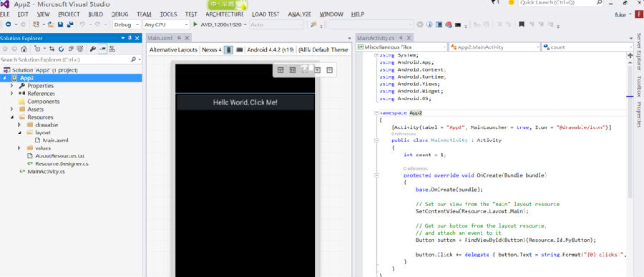
Task: Pin the Main.axml tab
Action: tap(179, 38)
